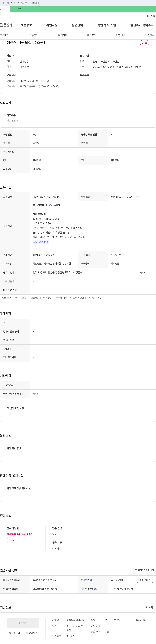Expand 더보기 in 기업정보 section

pos(151,607)
